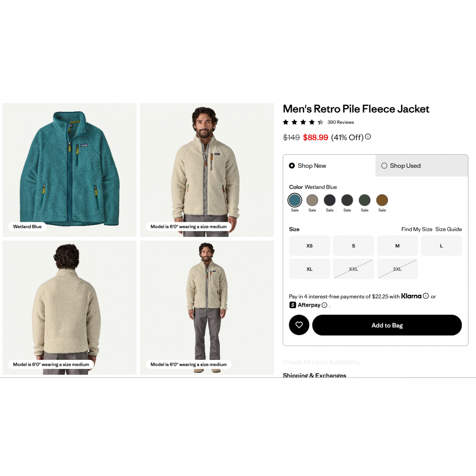Screen dimensions: 476x476
Task: Select the Shop Used radio button
Action: coord(384,166)
